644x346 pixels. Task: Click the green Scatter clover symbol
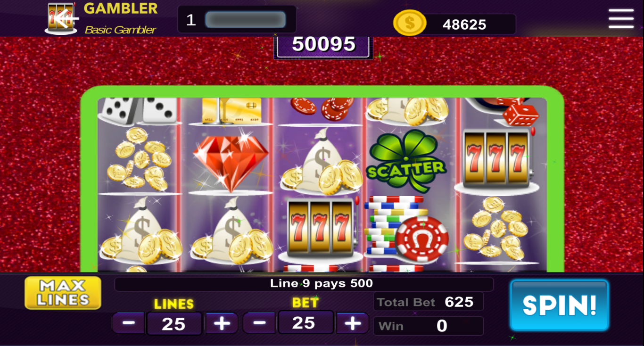click(406, 160)
